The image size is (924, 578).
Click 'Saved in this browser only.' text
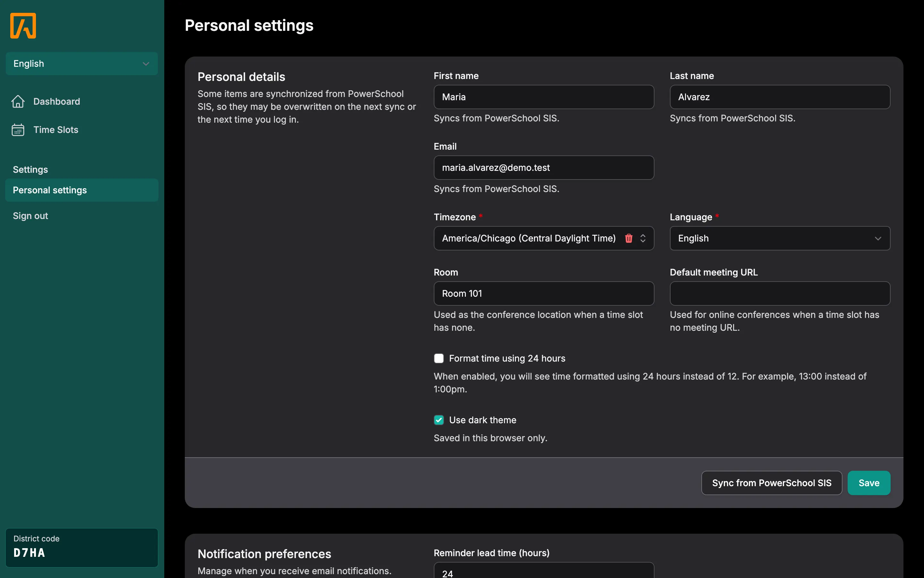[x=490, y=438]
